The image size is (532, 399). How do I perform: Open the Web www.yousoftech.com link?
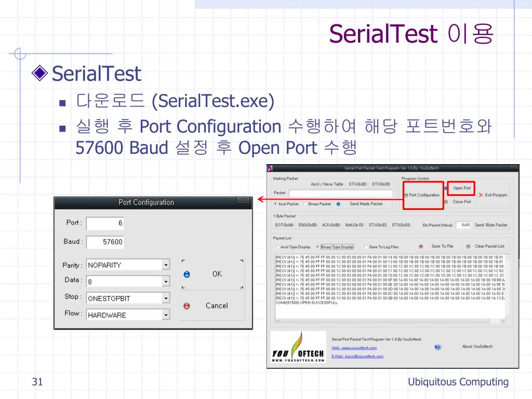point(354,348)
